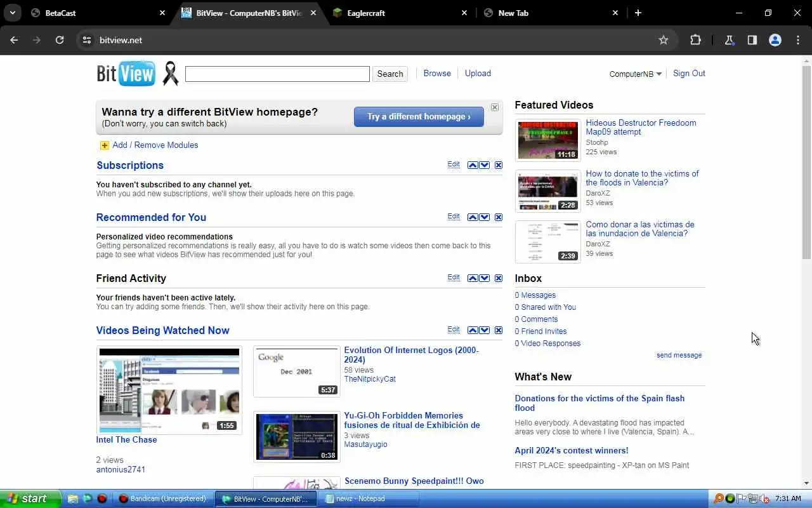Open Chrome profile avatar
The height and width of the screenshot is (508, 812).
pyautogui.click(x=775, y=40)
